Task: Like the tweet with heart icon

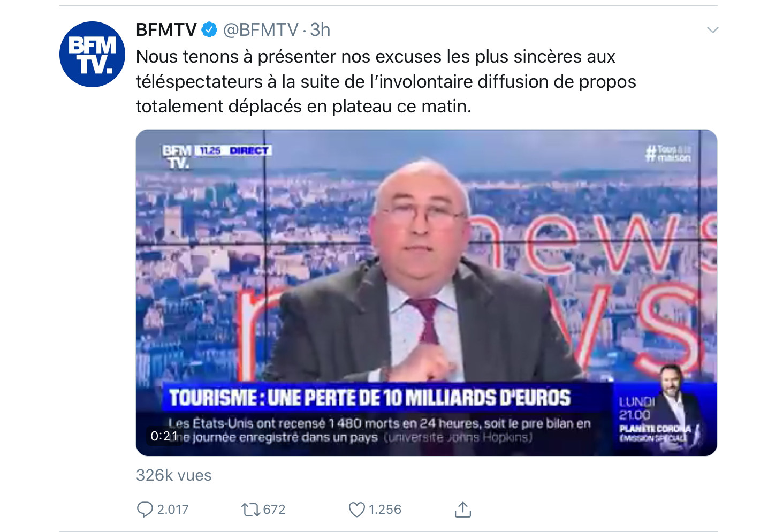Action: (x=356, y=509)
